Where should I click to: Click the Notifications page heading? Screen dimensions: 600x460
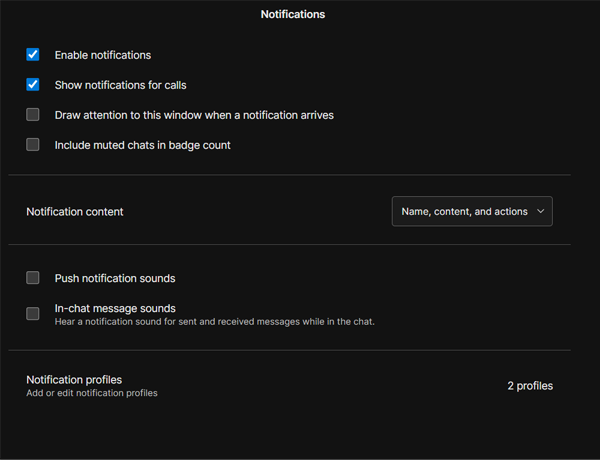pyautogui.click(x=292, y=15)
